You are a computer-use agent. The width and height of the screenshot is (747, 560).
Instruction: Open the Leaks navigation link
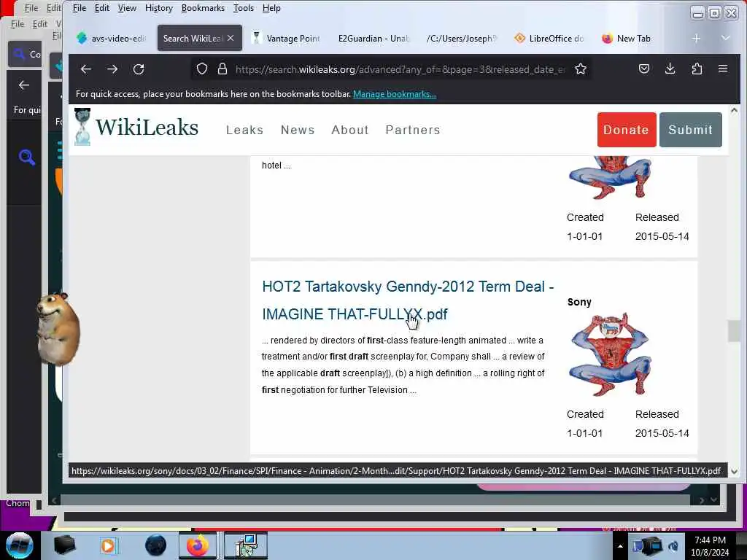pyautogui.click(x=244, y=130)
